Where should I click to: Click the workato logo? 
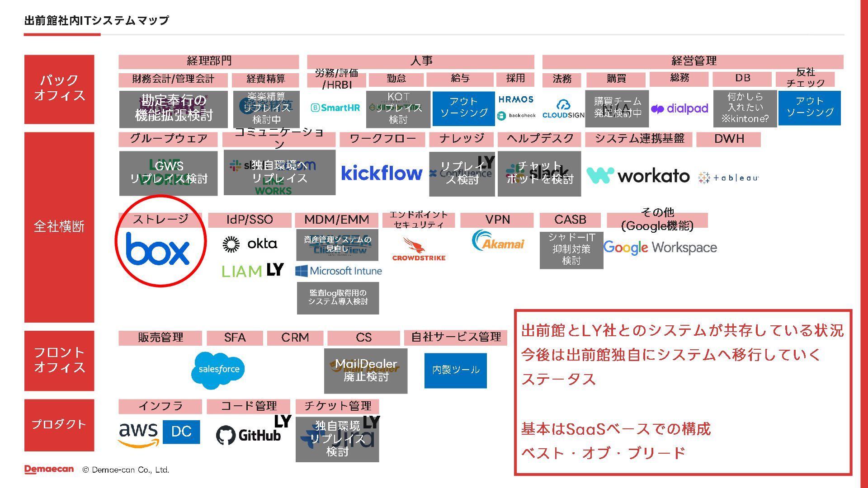[x=638, y=176]
